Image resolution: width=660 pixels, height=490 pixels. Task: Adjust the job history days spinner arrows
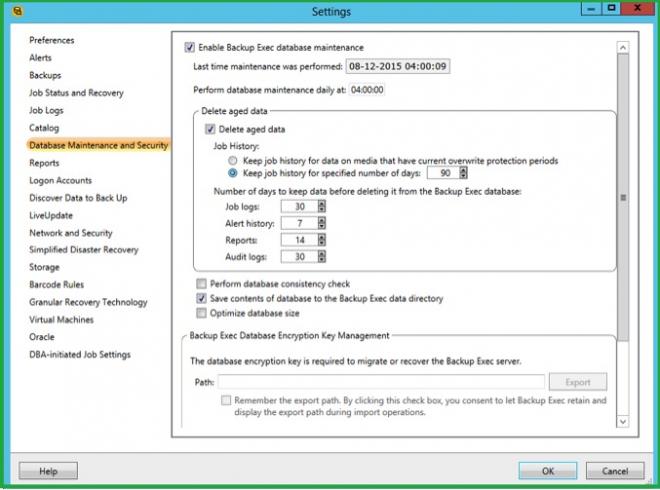coord(463,173)
